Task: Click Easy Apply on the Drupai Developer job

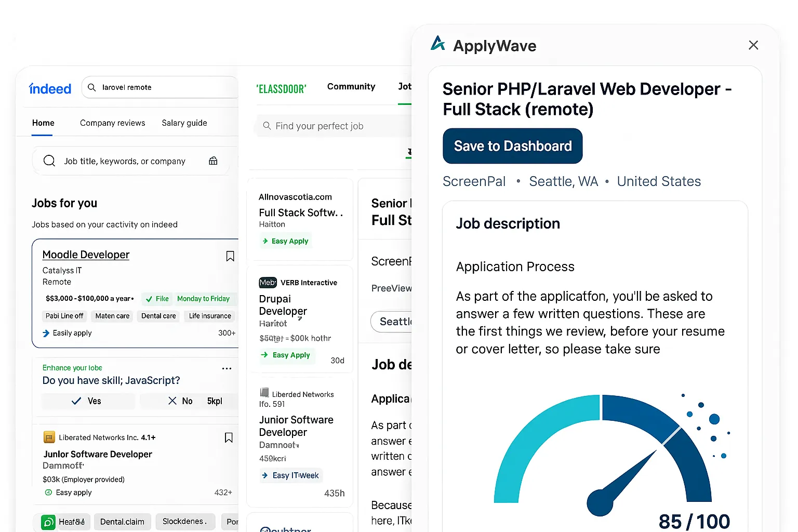Action: [x=286, y=355]
